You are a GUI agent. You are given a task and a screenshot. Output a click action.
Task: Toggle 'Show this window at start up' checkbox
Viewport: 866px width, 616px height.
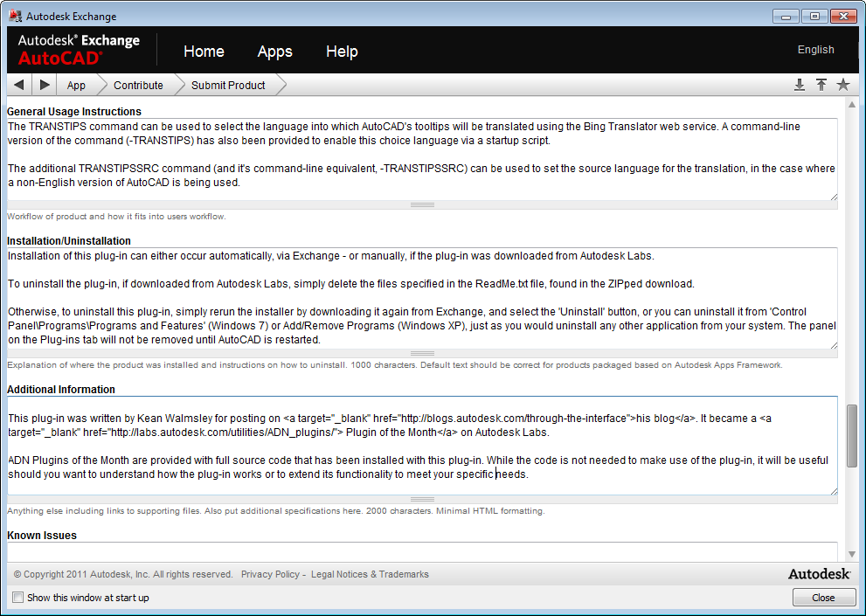point(18,598)
